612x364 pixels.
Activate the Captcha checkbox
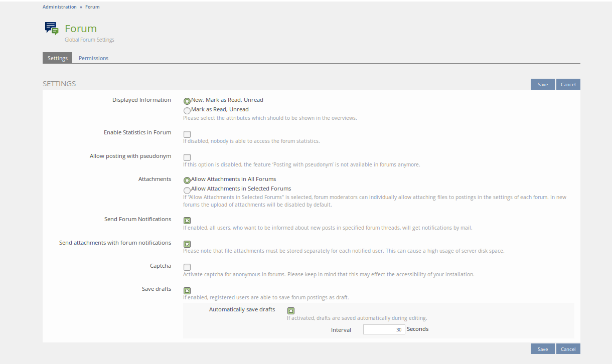[187, 267]
